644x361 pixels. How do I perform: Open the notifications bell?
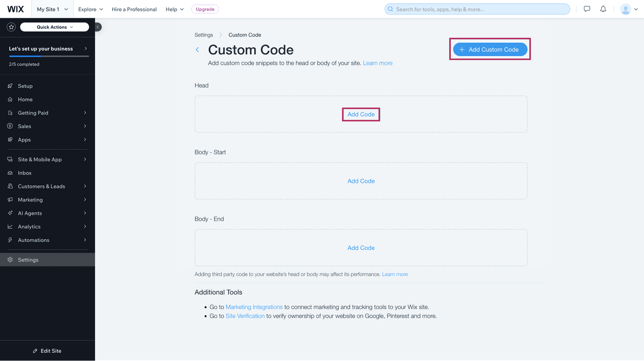pos(603,9)
